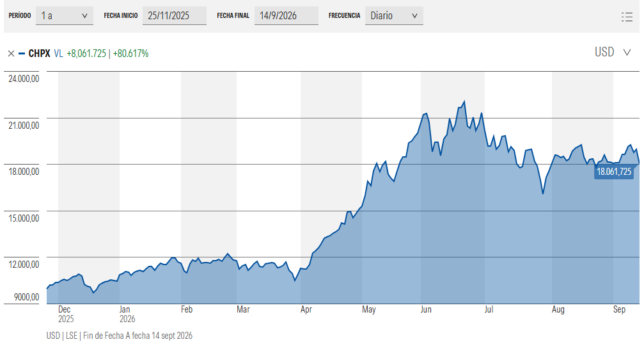Click the +80.617% change value
This screenshot has width=644, height=342.
coord(130,54)
